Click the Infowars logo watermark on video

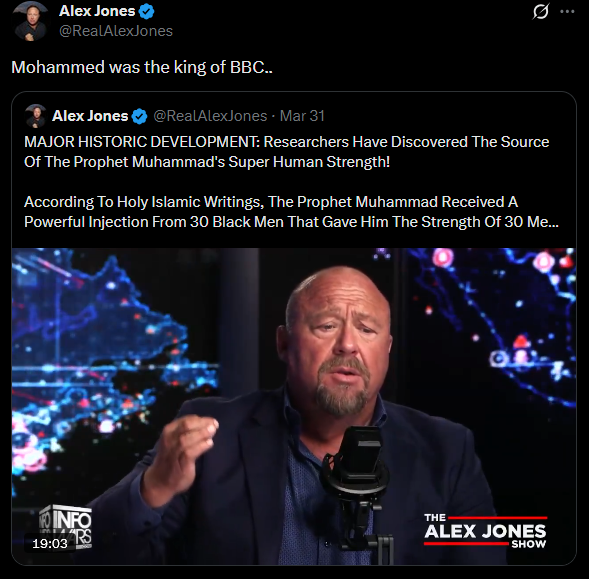tap(66, 526)
